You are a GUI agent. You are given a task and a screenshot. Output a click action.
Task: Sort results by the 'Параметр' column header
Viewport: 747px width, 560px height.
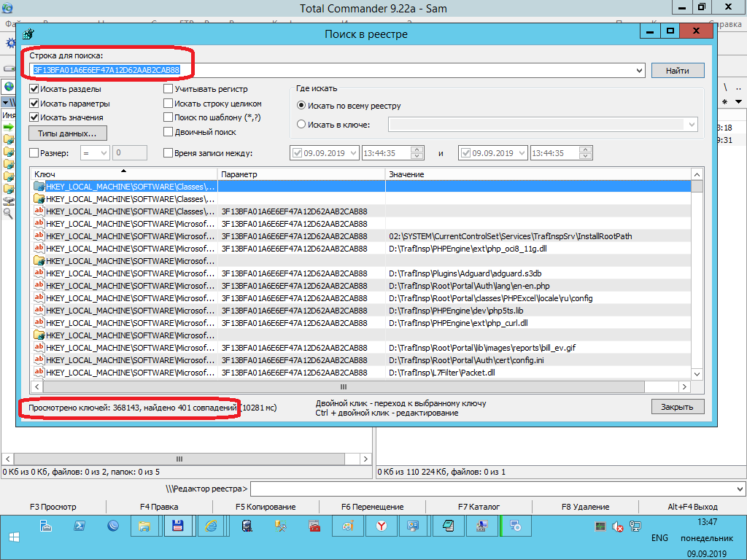(x=301, y=174)
